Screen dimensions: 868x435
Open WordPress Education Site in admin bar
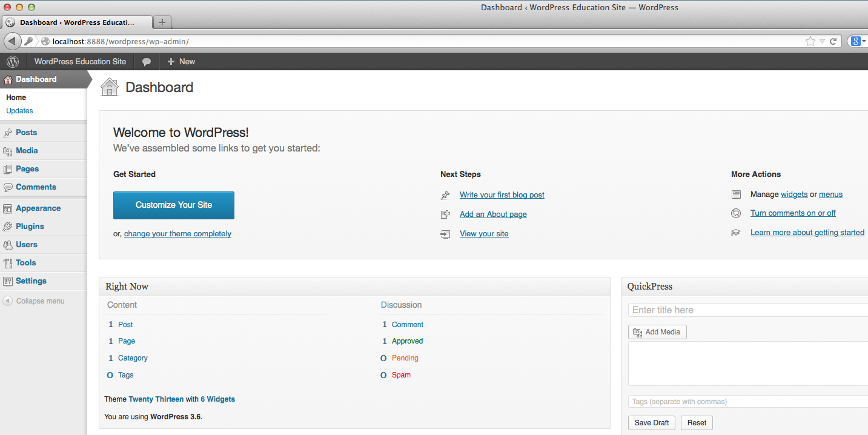click(80, 62)
